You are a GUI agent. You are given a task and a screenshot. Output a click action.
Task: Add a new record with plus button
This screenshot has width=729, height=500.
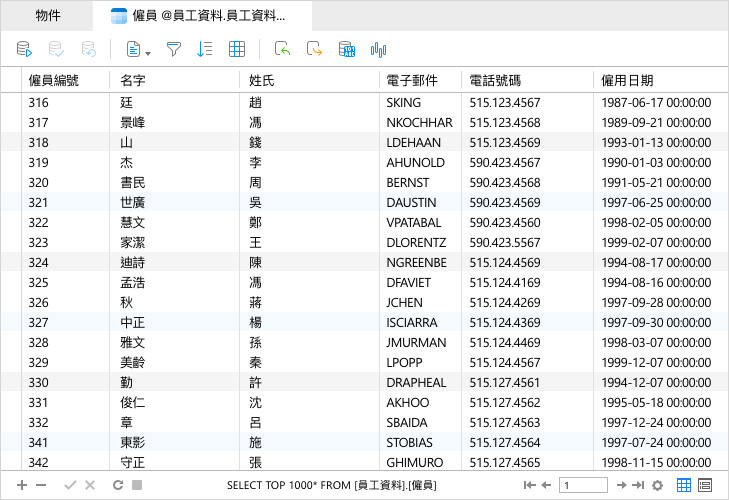(22, 485)
